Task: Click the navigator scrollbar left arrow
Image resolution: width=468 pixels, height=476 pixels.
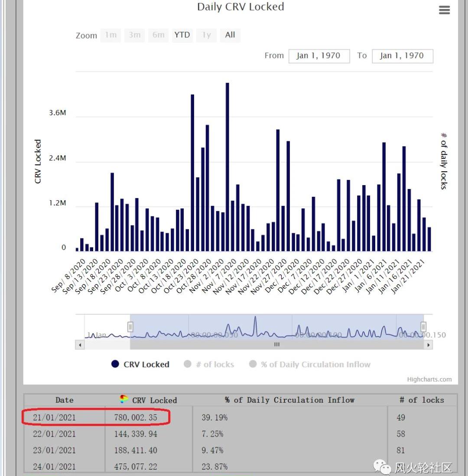Action: (x=79, y=345)
